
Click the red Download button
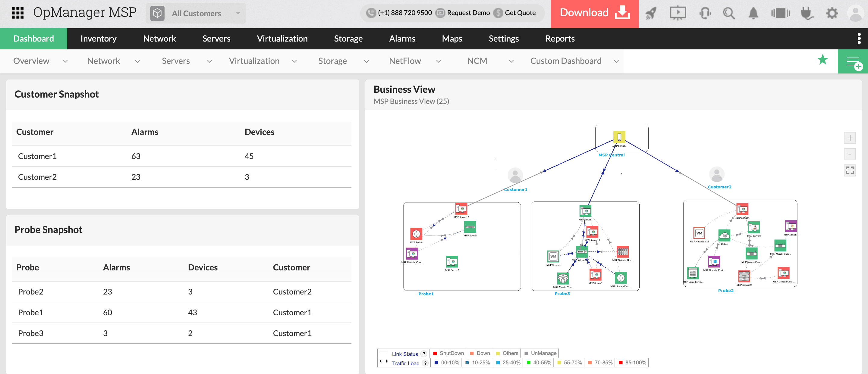594,14
